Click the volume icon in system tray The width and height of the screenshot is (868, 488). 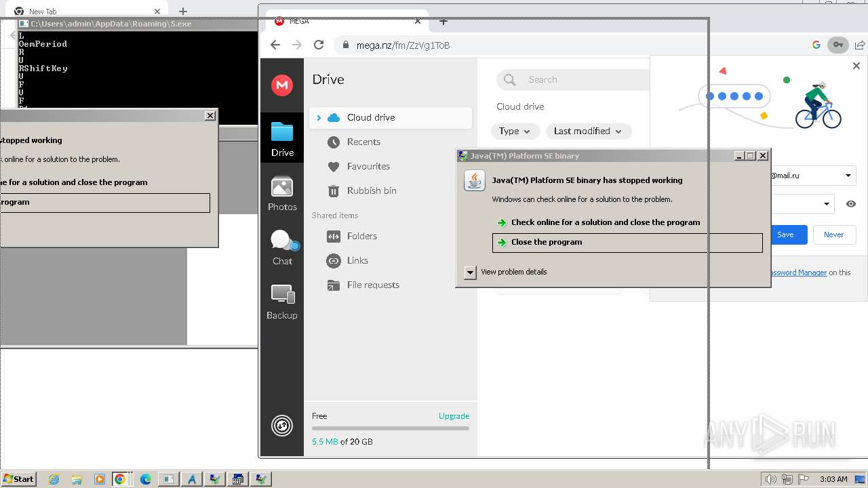coord(771,479)
